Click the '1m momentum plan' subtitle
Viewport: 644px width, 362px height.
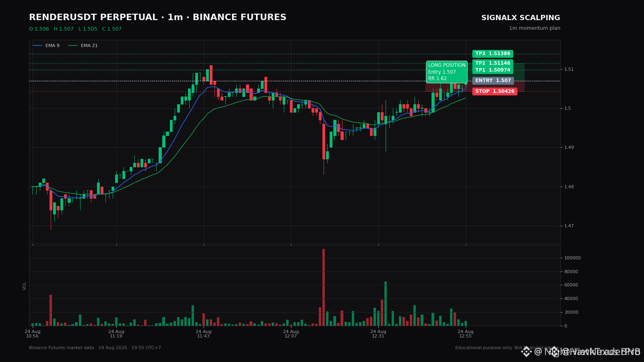[535, 28]
